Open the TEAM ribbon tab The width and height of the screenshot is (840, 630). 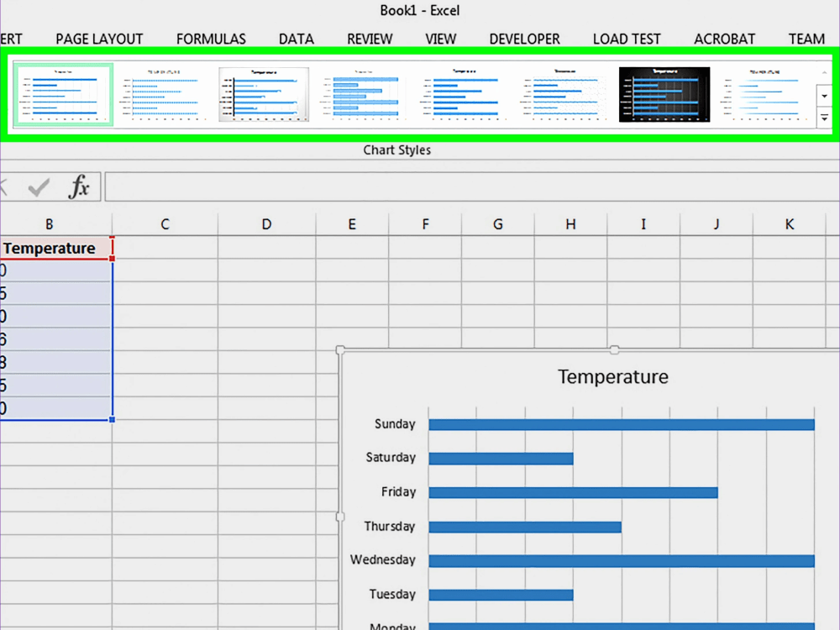point(806,39)
